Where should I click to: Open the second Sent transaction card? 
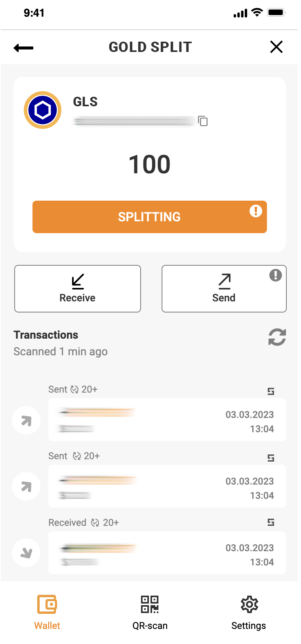tap(167, 486)
